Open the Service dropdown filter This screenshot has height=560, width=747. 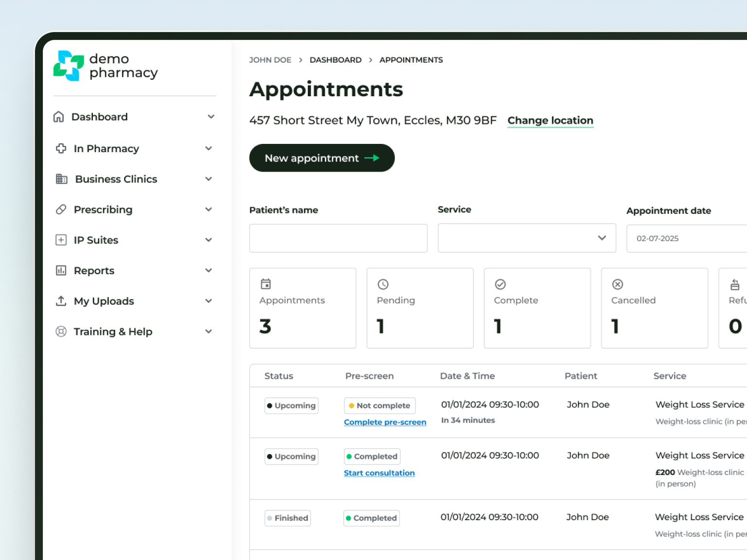coord(527,238)
